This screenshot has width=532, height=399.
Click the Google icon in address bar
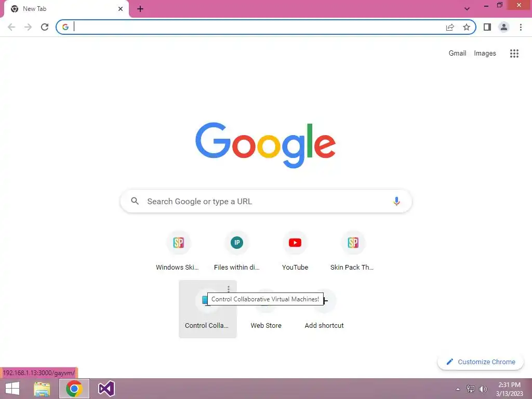[x=65, y=27]
